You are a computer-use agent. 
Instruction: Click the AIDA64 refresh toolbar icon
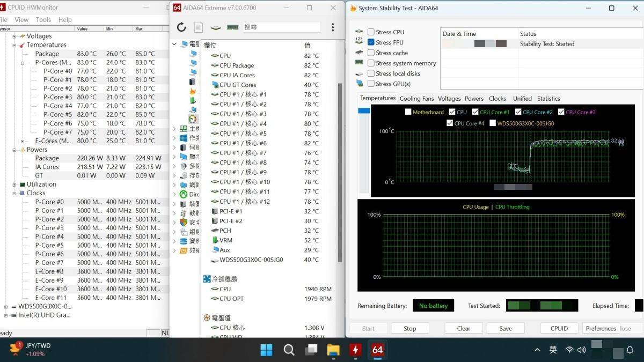181,27
